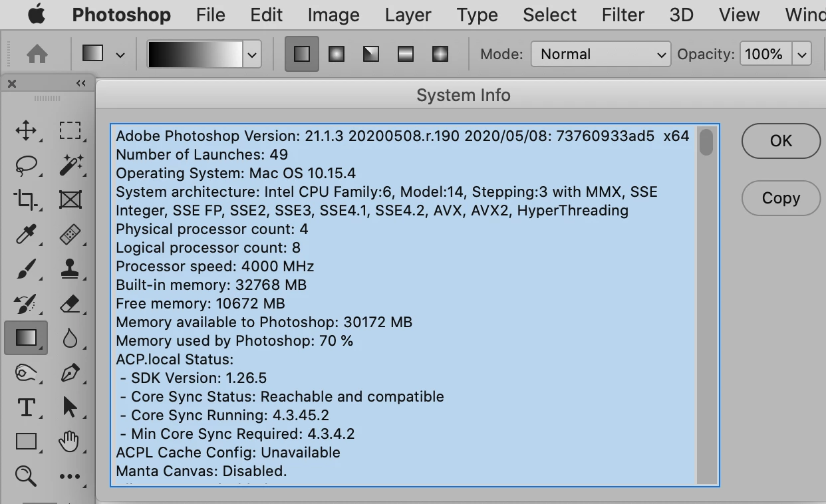Select the Lasso tool
This screenshot has width=826, height=504.
26,165
